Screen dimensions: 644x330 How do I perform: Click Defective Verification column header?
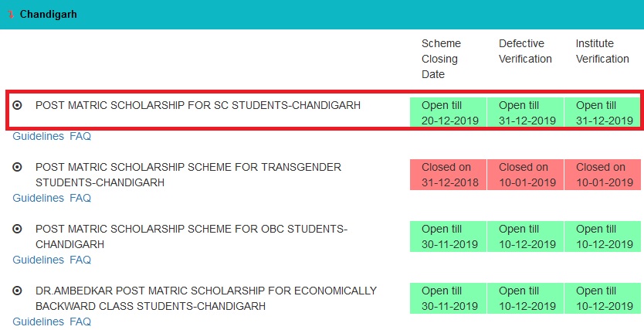point(525,51)
